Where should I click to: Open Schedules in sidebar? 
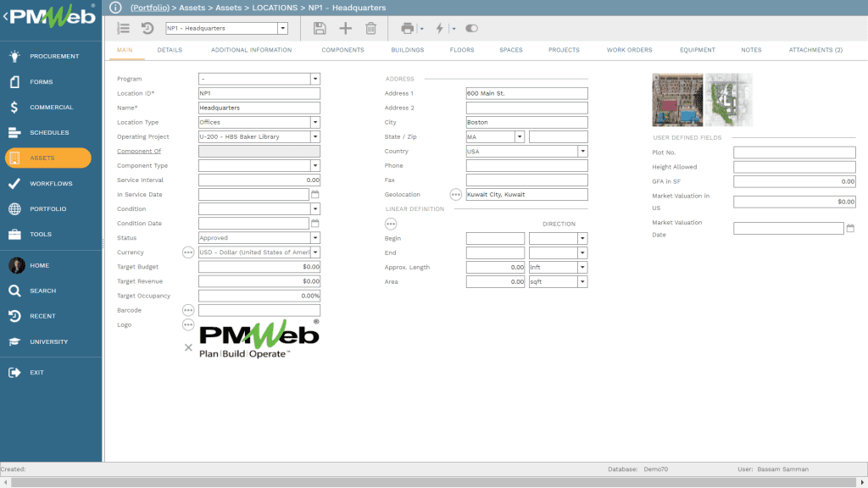coord(51,132)
